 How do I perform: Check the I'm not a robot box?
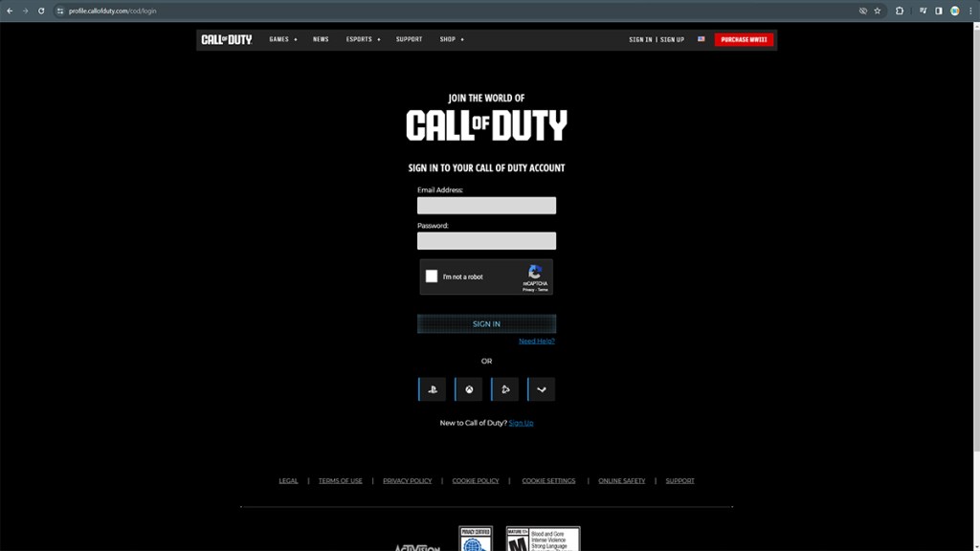tap(431, 275)
